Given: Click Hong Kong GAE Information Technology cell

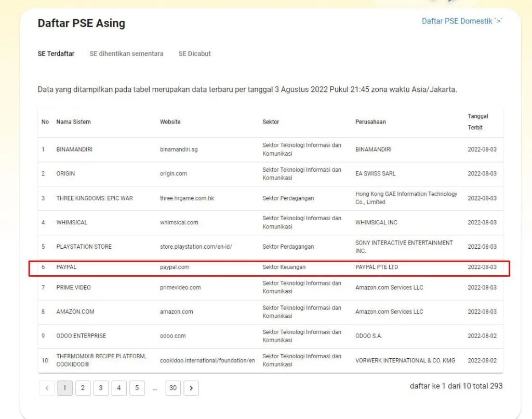Looking at the screenshot, I should pyautogui.click(x=406, y=198).
